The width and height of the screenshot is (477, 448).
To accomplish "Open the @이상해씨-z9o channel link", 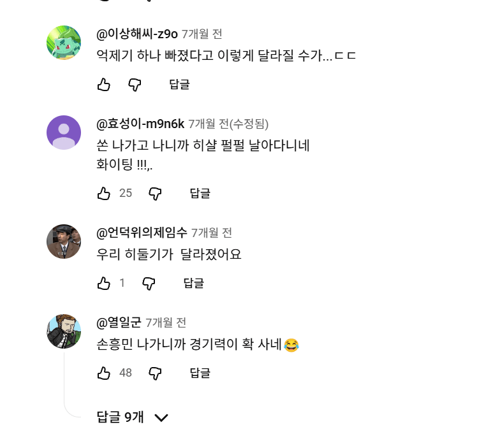I will tap(137, 34).
